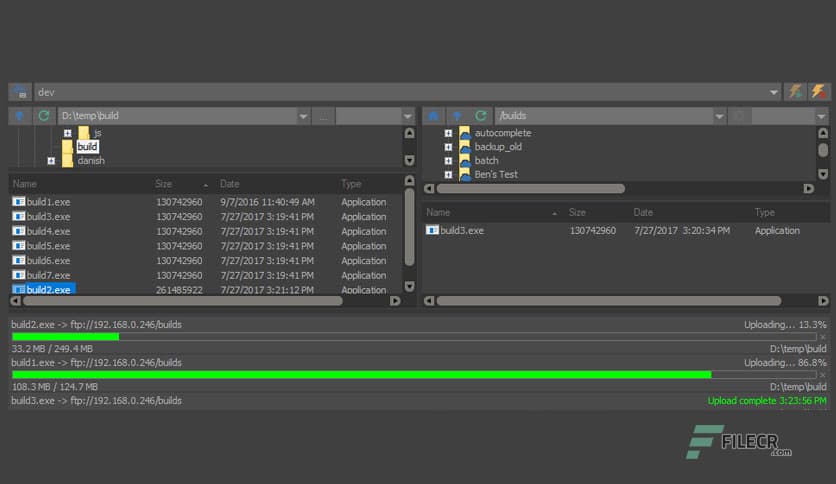The image size is (836, 484).
Task: Cancel the build2.exe upload with its X
Action: (x=823, y=337)
